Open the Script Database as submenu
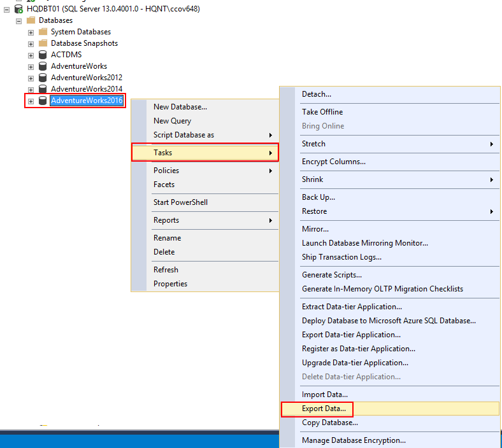This screenshot has height=448, width=502. (x=205, y=135)
